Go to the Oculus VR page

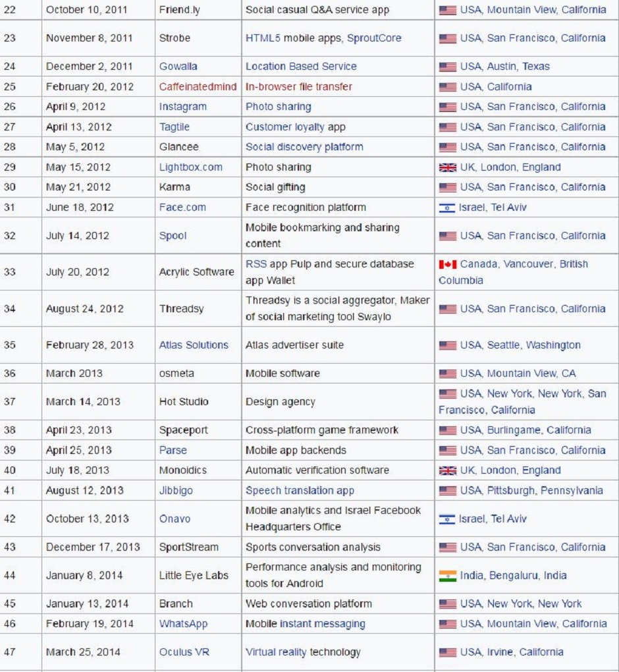[184, 652]
